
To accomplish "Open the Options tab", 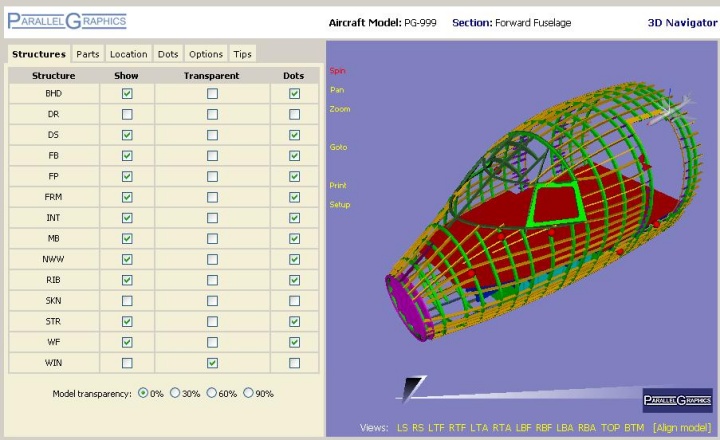I will click(206, 54).
